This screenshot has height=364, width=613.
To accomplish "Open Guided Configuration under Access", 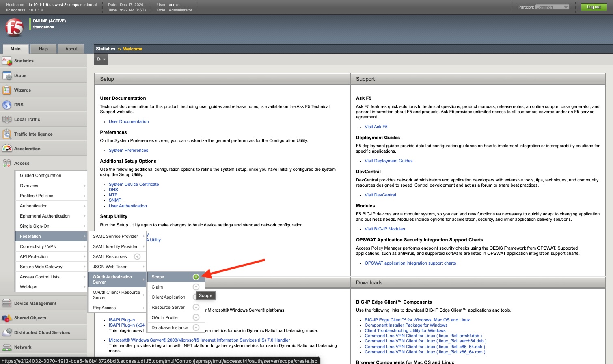I will (x=51, y=175).
